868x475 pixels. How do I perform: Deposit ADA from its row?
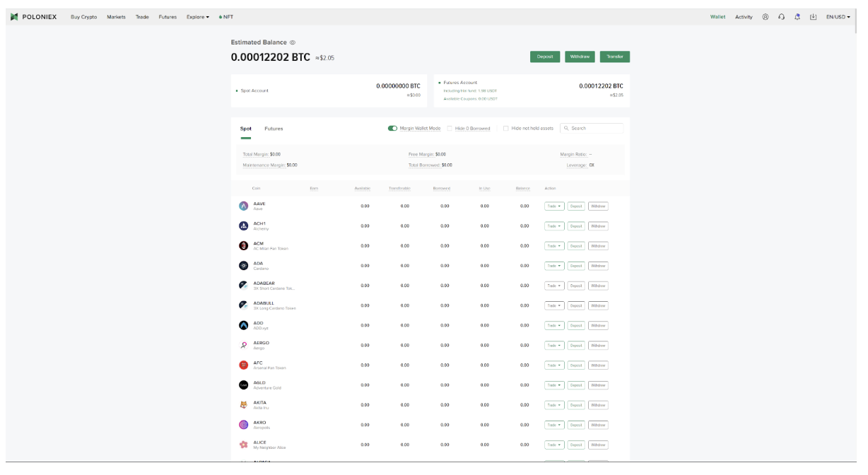click(x=576, y=266)
